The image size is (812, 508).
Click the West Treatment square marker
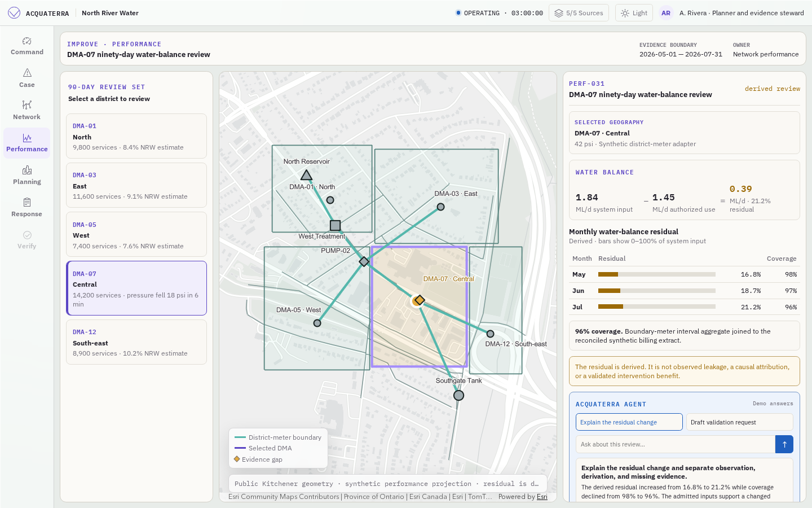[335, 225]
